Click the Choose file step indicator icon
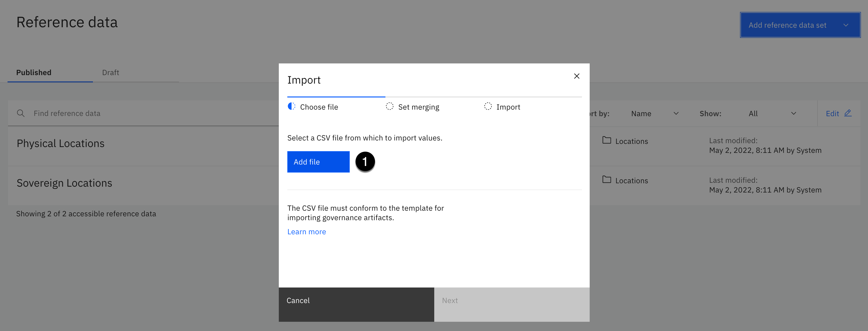Screen dimensions: 868x331 [291, 106]
